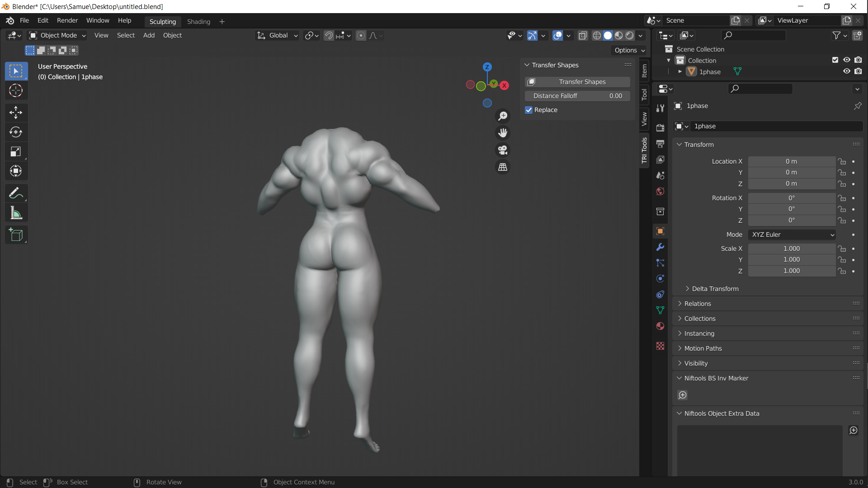868x488 pixels.
Task: Click the Location X input field
Action: pyautogui.click(x=791, y=161)
